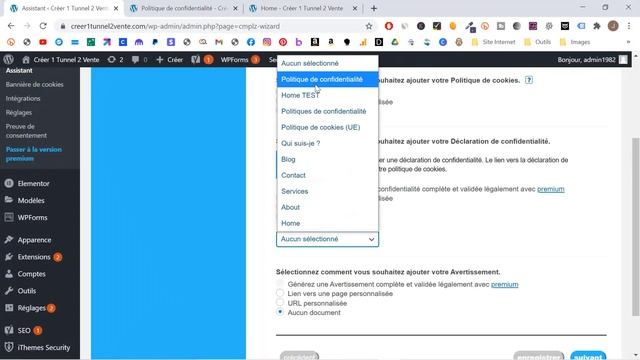Select the 'Aucun document' radio option
Screen dimensions: 640x360
[x=280, y=312]
